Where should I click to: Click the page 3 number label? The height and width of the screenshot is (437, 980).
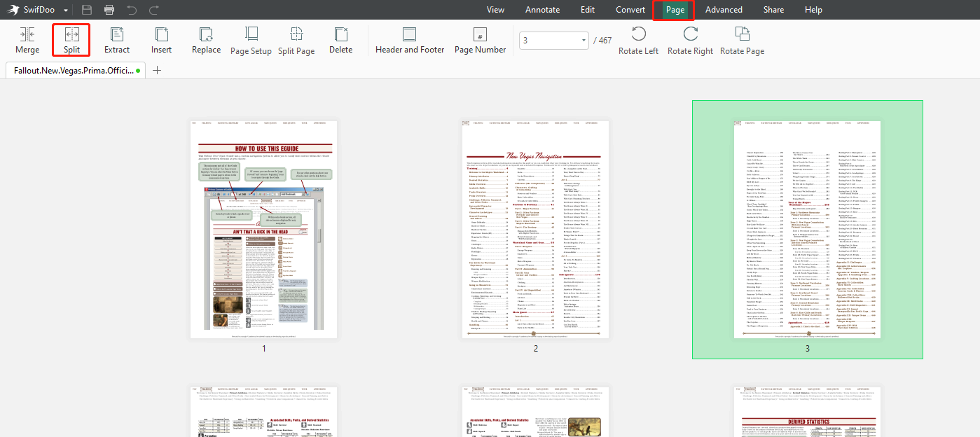[808, 348]
